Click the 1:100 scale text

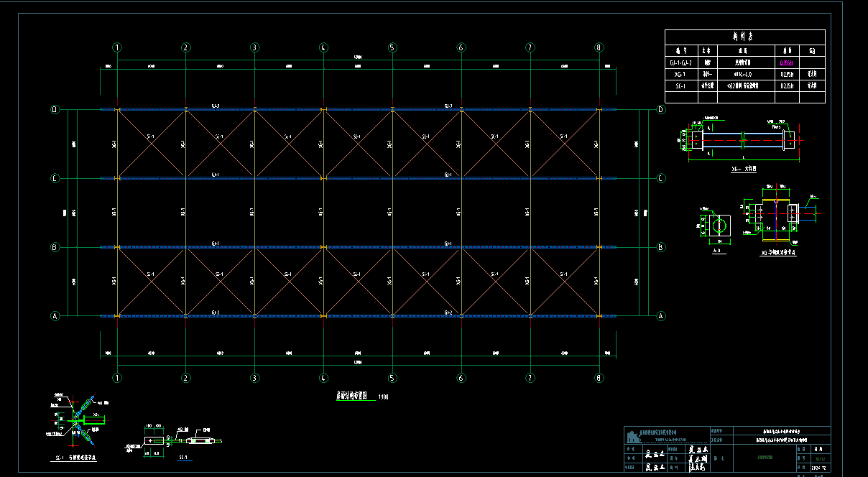(384, 397)
